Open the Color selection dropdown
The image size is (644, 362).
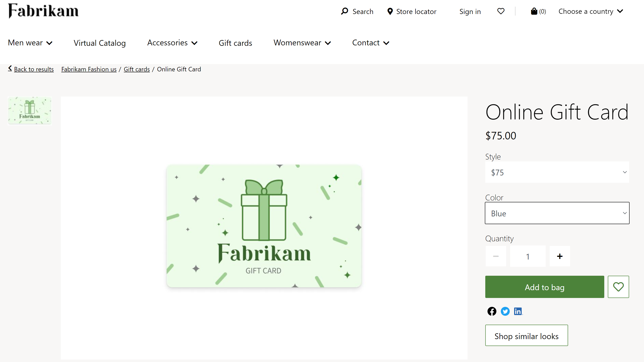(557, 213)
